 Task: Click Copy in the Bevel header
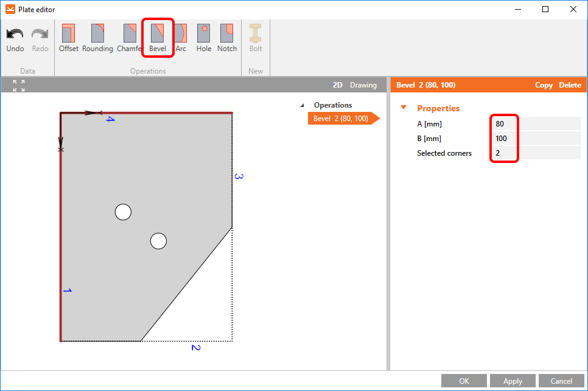[544, 85]
